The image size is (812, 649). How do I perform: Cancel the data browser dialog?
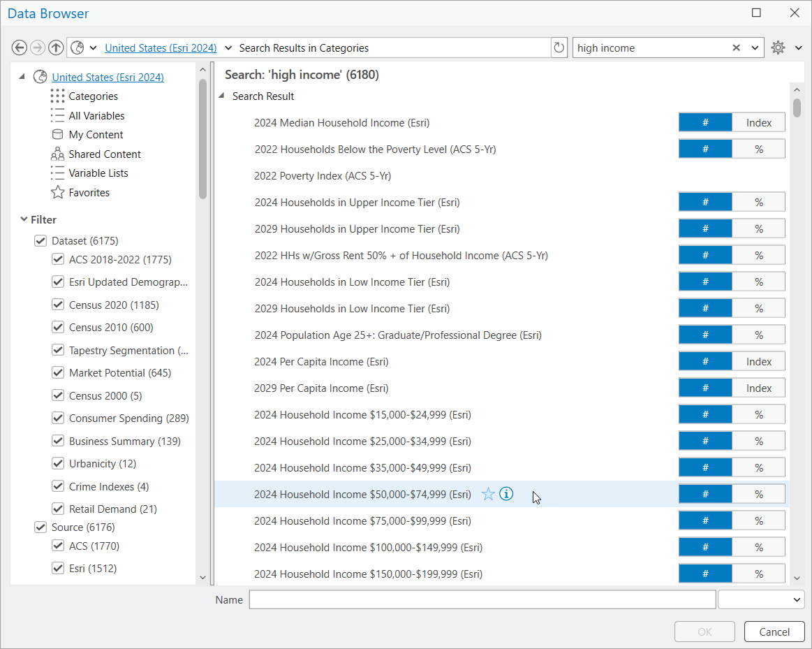774,632
